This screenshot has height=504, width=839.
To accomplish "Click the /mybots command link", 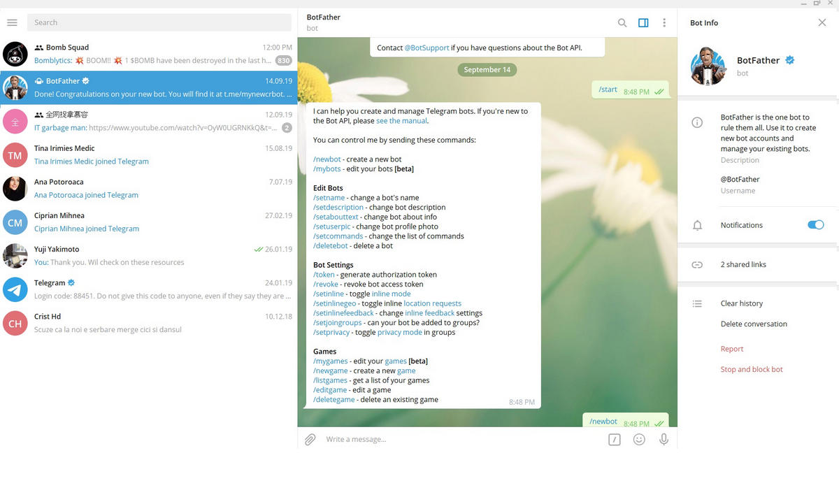I will pos(327,168).
